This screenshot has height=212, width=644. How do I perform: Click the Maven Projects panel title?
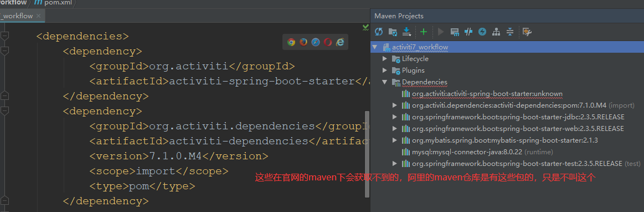[399, 16]
